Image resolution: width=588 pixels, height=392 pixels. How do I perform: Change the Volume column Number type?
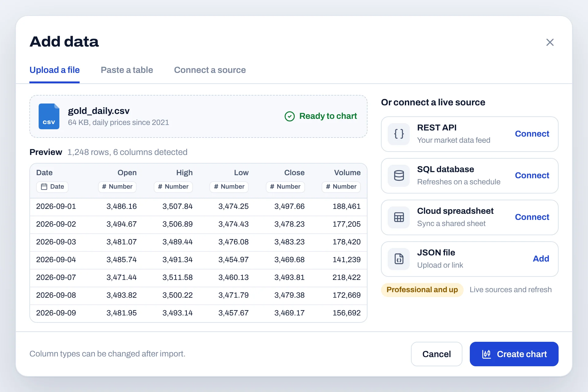click(341, 187)
